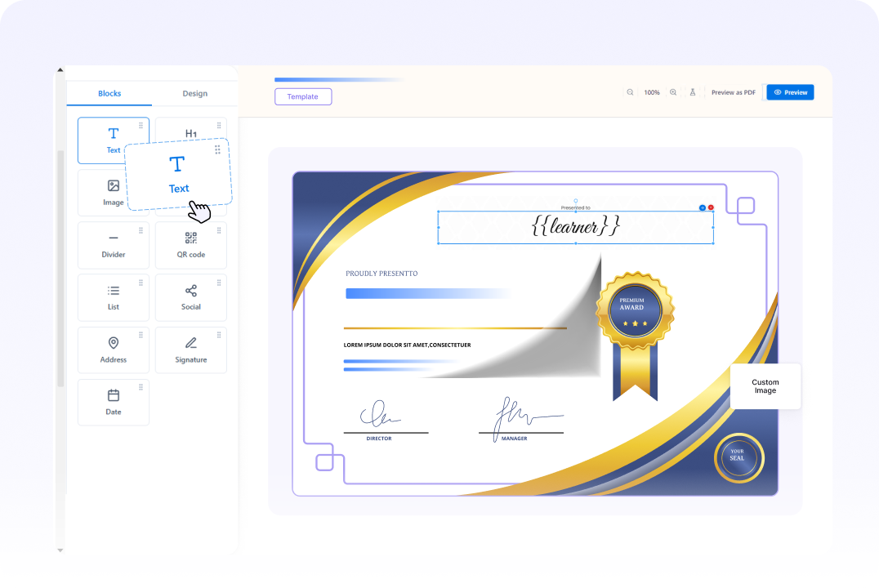Add a Date block
The width and height of the screenshot is (879, 588).
coord(114,403)
